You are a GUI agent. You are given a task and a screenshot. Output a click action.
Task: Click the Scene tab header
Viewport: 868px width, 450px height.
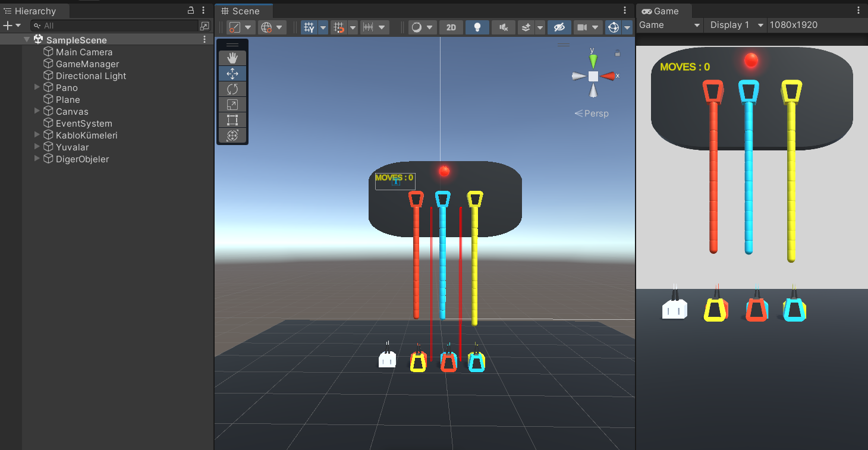243,10
